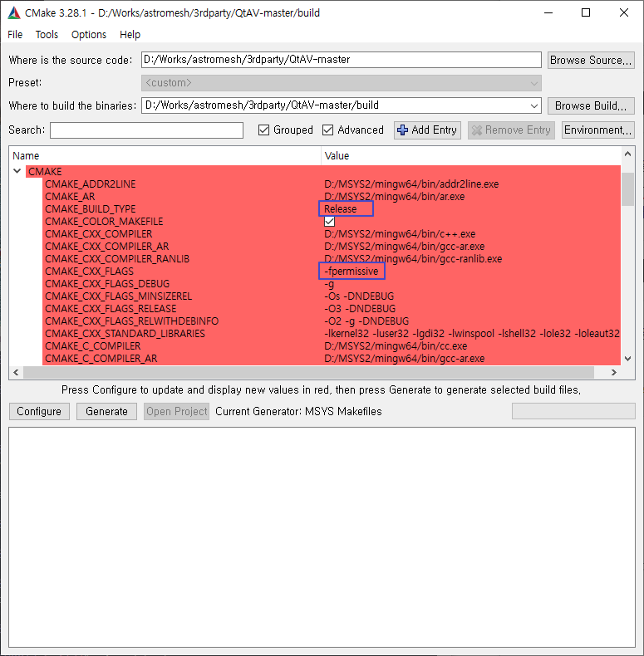Click the cc.exe compiler path value

pos(396,346)
